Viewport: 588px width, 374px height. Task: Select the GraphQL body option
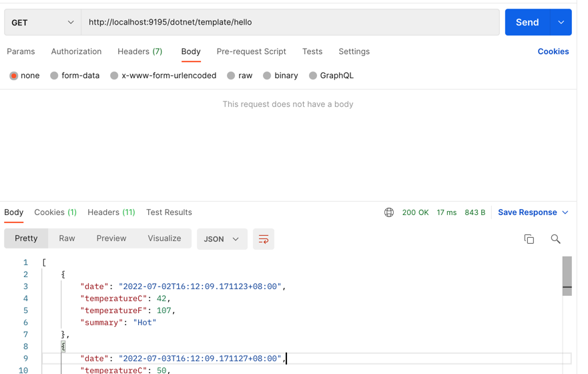pos(313,75)
